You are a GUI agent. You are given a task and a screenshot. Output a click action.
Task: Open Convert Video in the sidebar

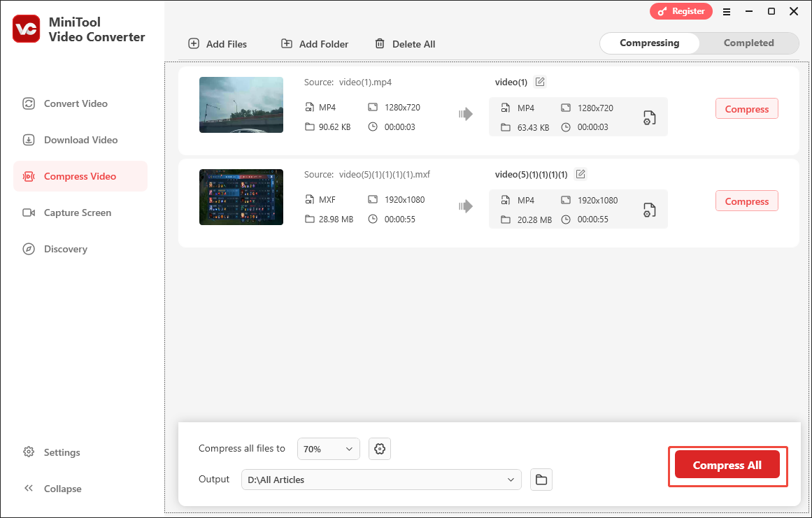(x=80, y=103)
